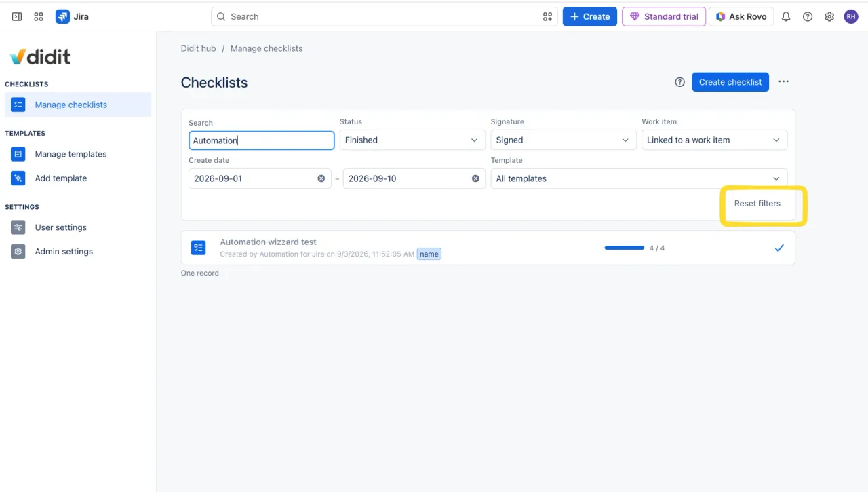Expand the Signature dropdown showing Signed
Viewport: 868px width, 492px height.
pyautogui.click(x=563, y=140)
